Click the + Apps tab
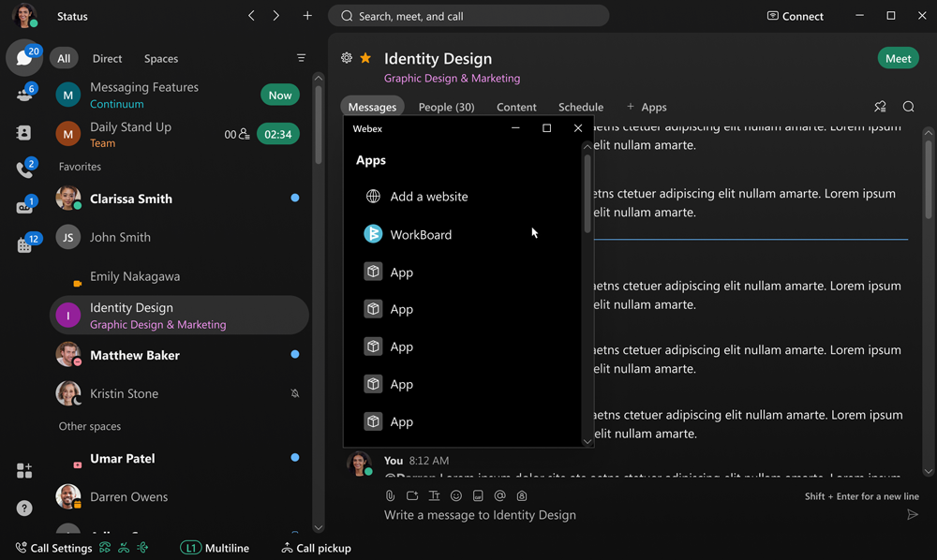 coord(647,107)
